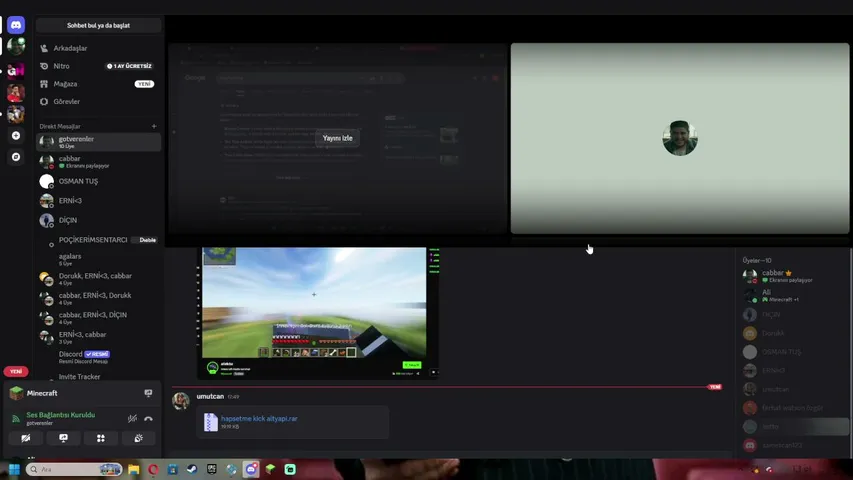The width and height of the screenshot is (853, 480).
Task: Open the official Discord messages chat
Action: (98, 357)
